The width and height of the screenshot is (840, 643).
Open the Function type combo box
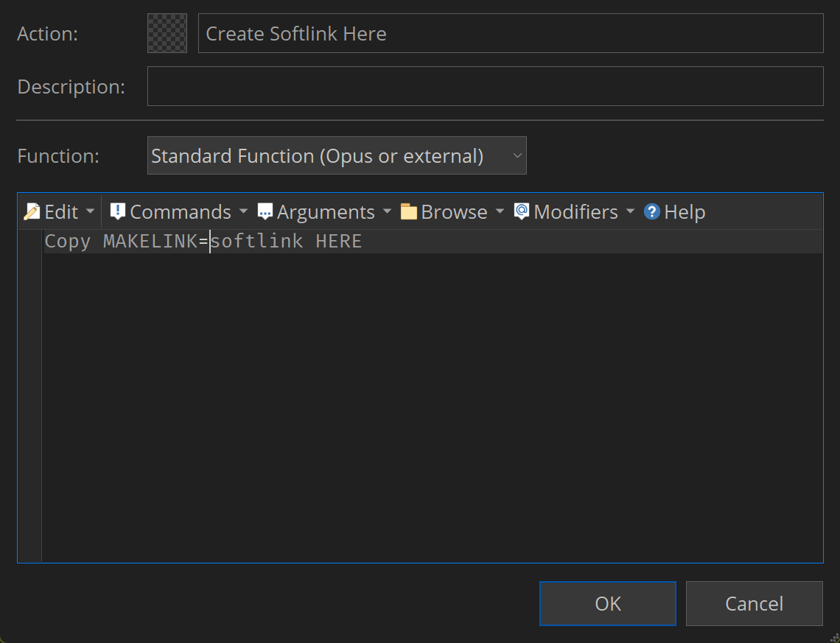point(337,155)
